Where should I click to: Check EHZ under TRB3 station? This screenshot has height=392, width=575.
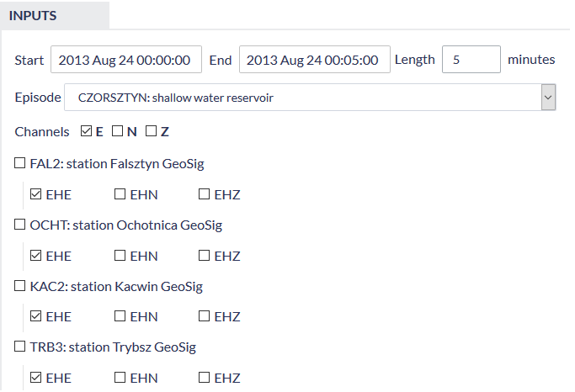pyautogui.click(x=204, y=377)
